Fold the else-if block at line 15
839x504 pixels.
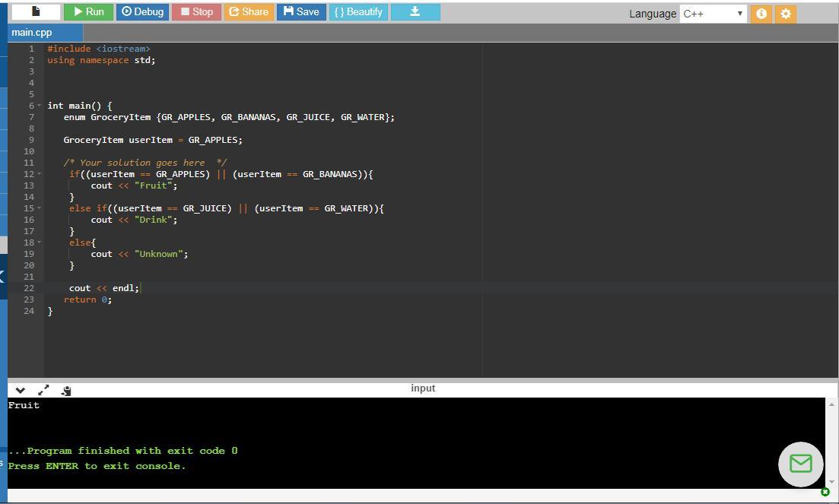(x=40, y=208)
